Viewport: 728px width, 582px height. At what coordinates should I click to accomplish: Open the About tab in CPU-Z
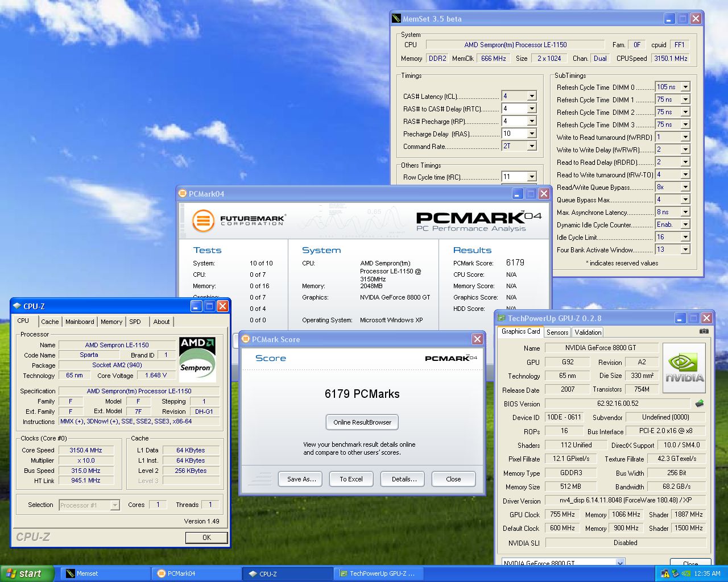(162, 322)
